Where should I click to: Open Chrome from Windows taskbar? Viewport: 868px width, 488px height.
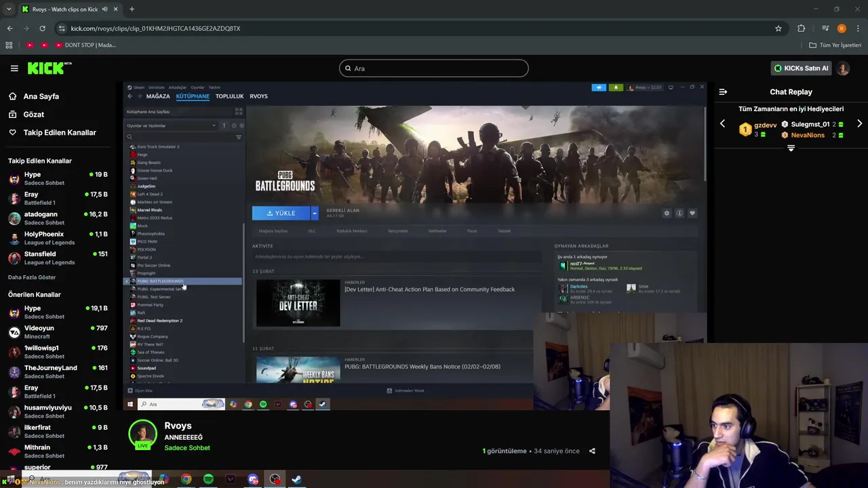186,479
